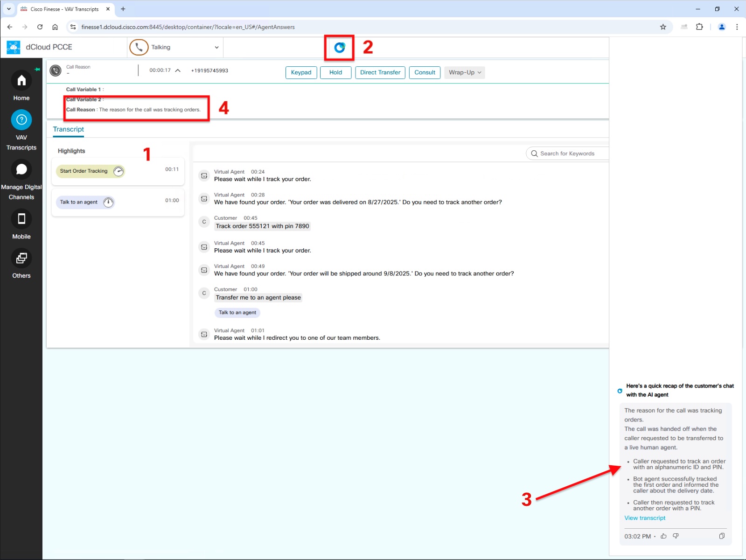Select the VAV Transcripts sidebar icon
This screenshot has height=560, width=746.
pos(21,120)
